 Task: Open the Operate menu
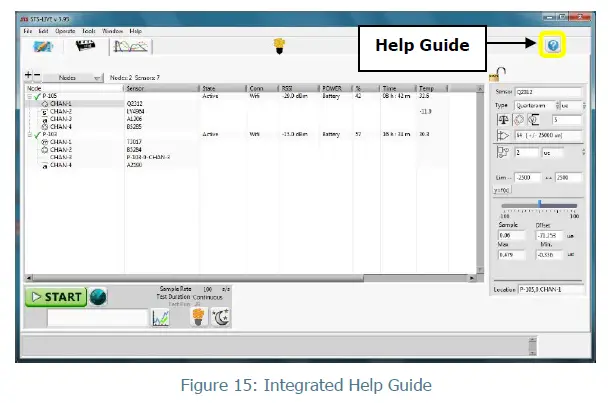pyautogui.click(x=65, y=31)
